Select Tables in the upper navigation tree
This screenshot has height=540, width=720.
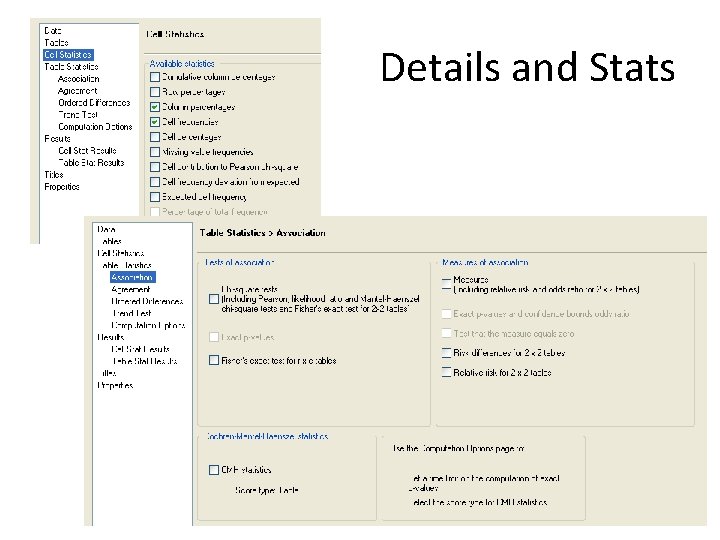click(56, 43)
